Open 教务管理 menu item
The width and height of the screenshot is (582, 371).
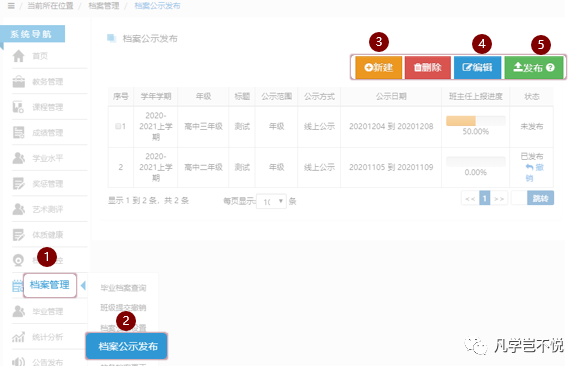coord(48,82)
